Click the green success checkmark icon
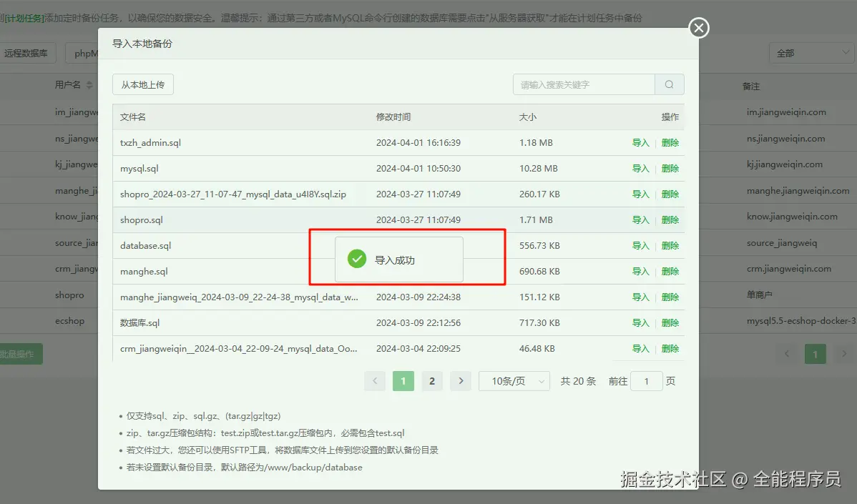 (357, 259)
